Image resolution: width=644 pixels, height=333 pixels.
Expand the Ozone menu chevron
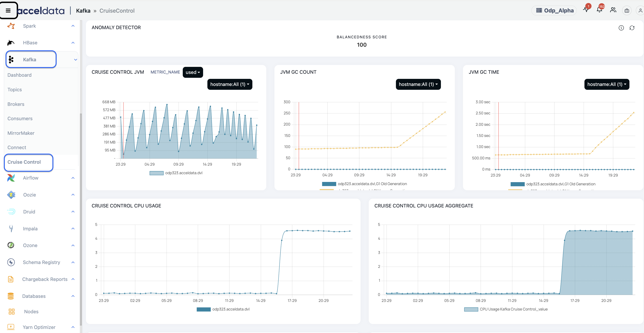(73, 245)
